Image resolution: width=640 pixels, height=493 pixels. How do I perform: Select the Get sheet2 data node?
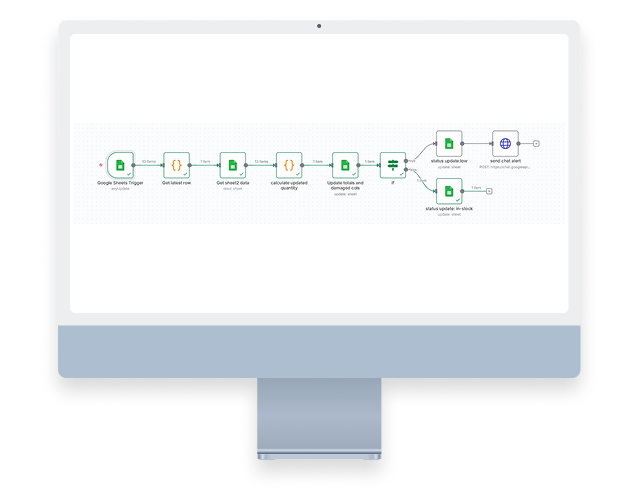(x=232, y=165)
